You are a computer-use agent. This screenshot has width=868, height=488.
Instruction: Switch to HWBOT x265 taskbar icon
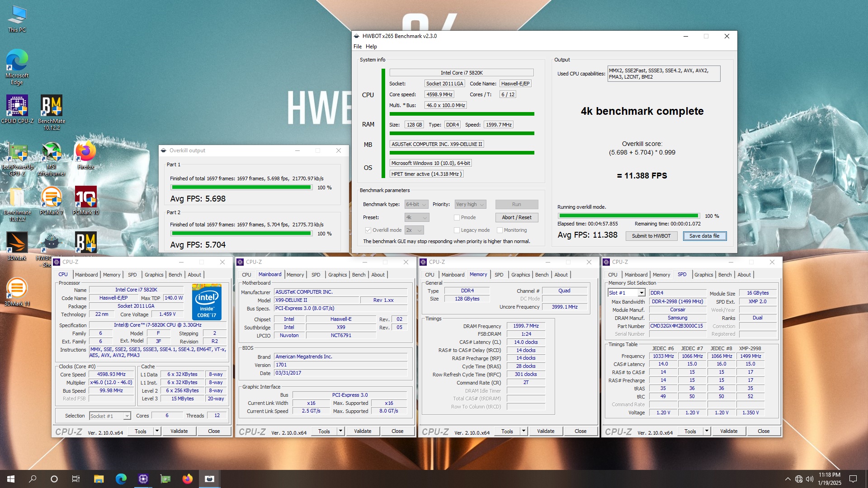tap(209, 479)
